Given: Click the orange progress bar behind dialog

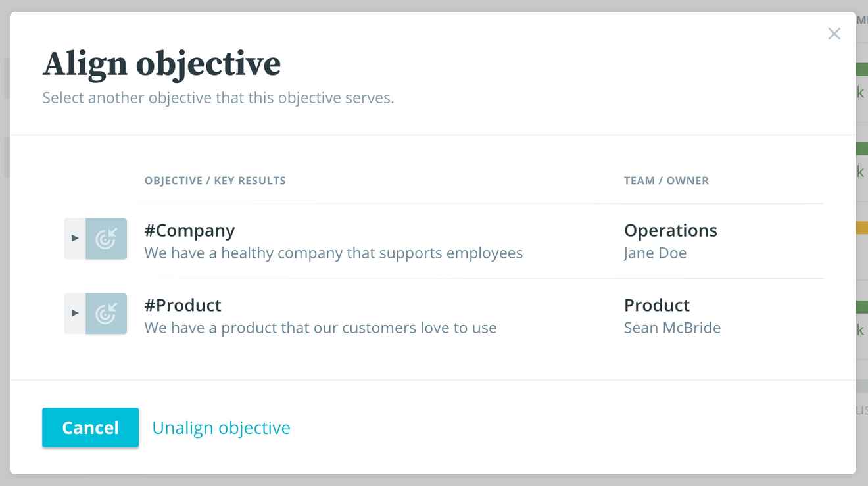Looking at the screenshot, I should point(862,228).
